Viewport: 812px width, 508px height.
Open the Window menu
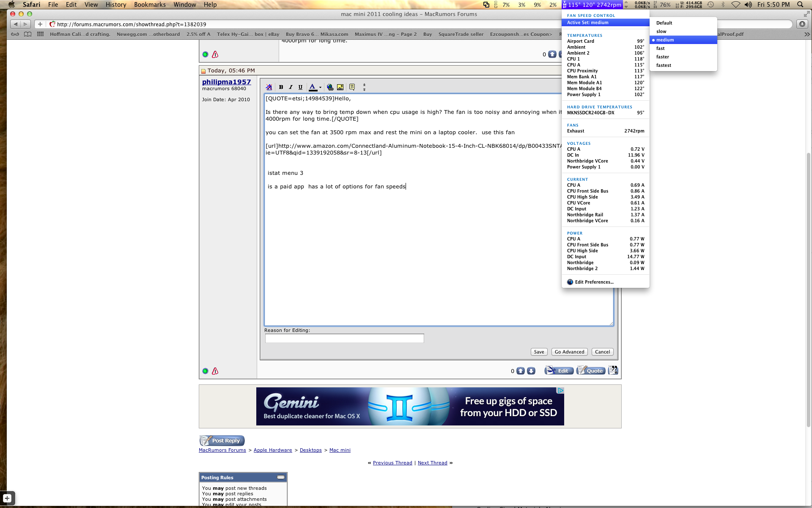point(185,5)
